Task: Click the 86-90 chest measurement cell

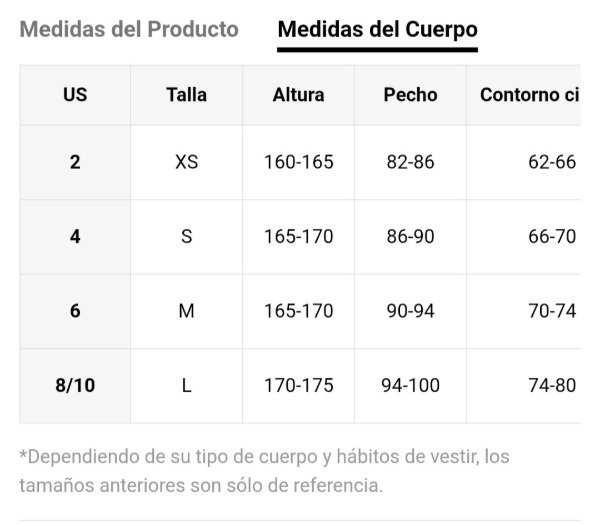Action: [x=410, y=237]
